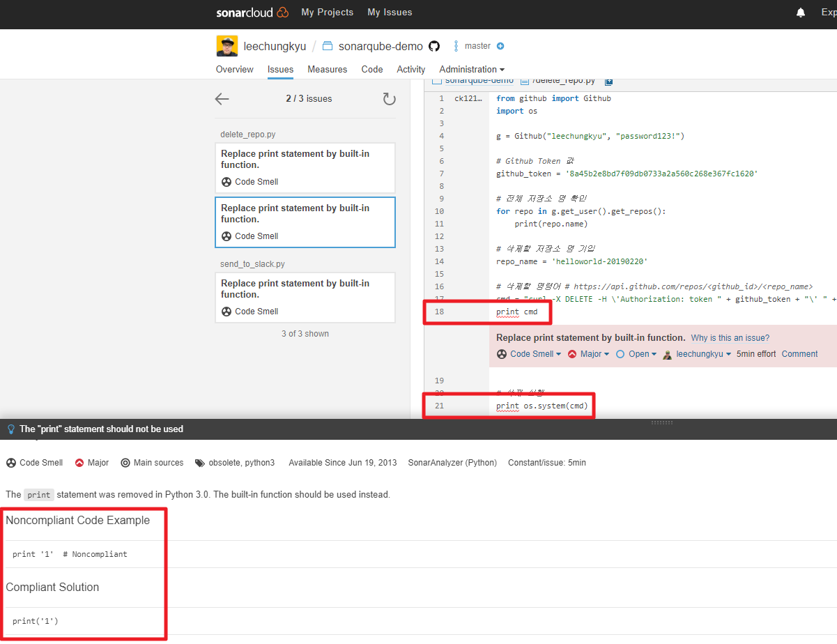Click leechungkyu profile avatar image
Viewport: 837px width, 644px height.
[227, 46]
